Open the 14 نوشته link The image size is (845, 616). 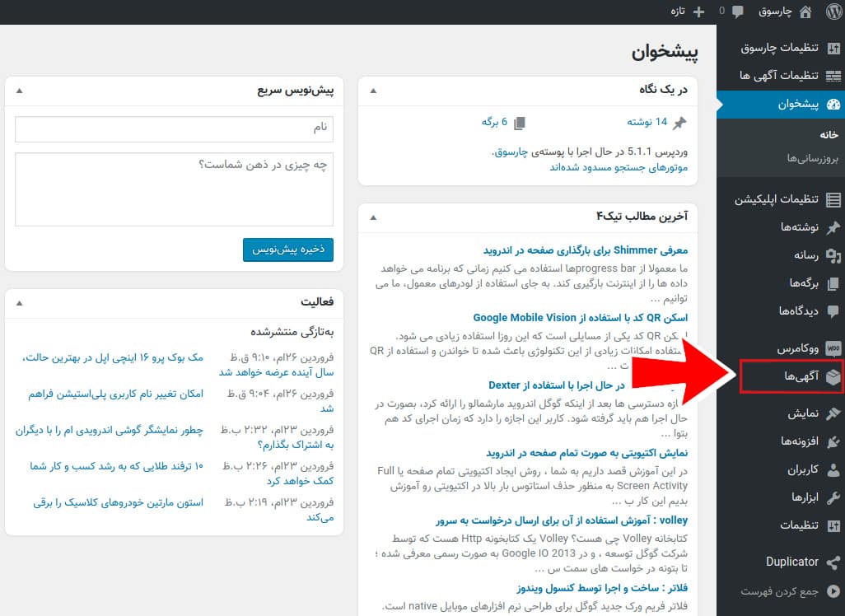[647, 123]
